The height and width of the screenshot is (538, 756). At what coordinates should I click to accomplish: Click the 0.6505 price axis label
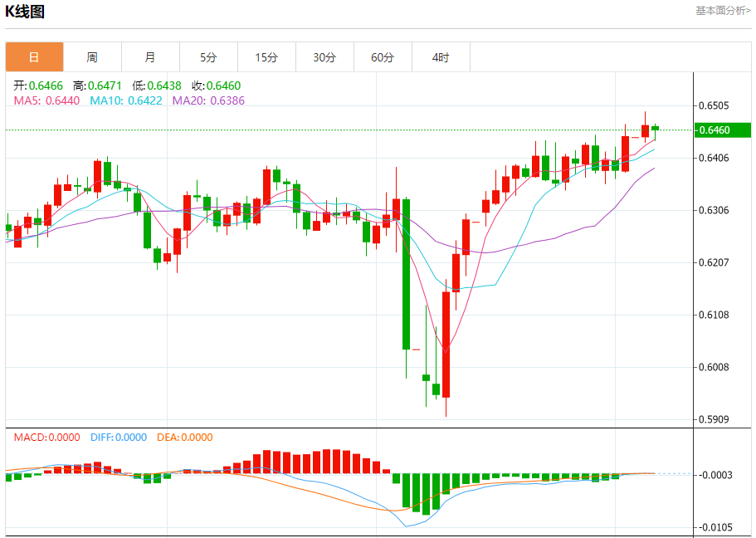714,105
